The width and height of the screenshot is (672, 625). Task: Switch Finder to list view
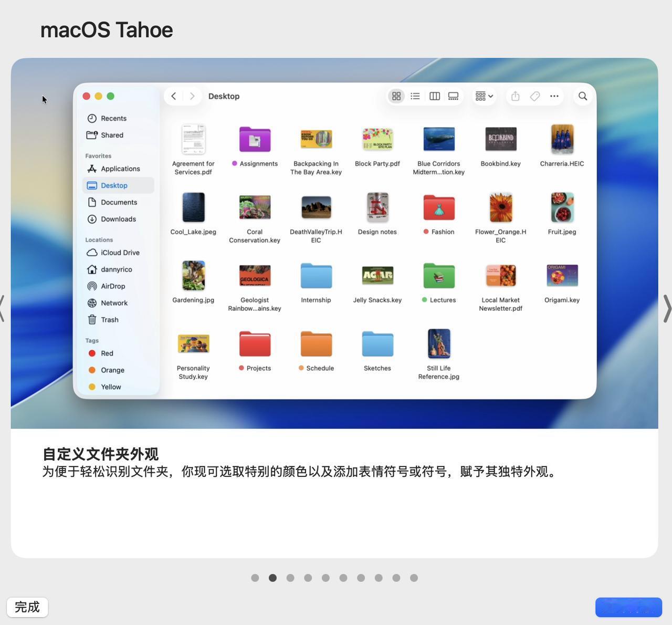415,96
